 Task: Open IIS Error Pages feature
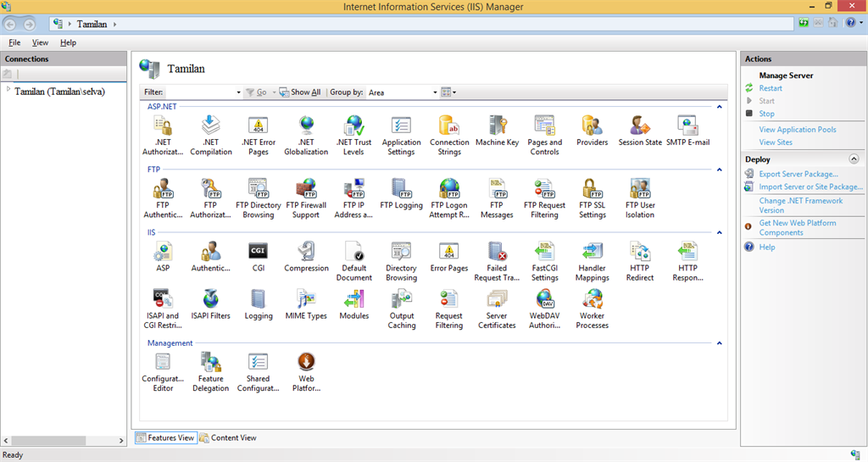tap(449, 257)
